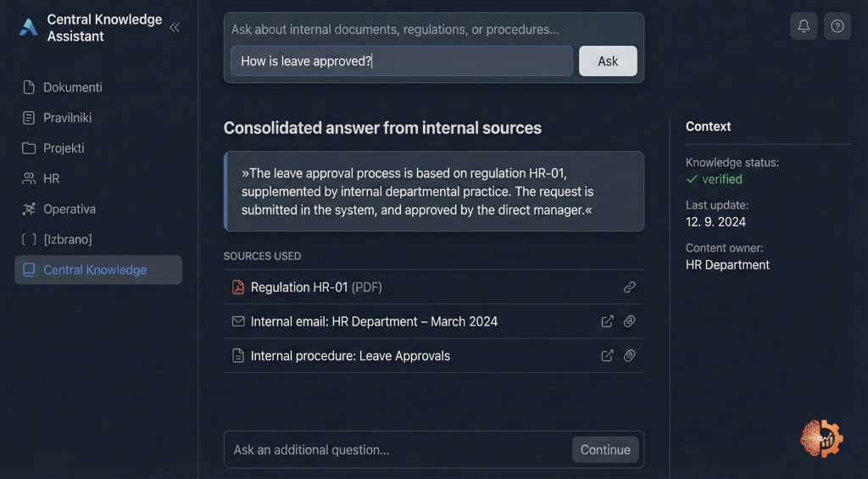Click the orange brain-gear icon

click(821, 438)
